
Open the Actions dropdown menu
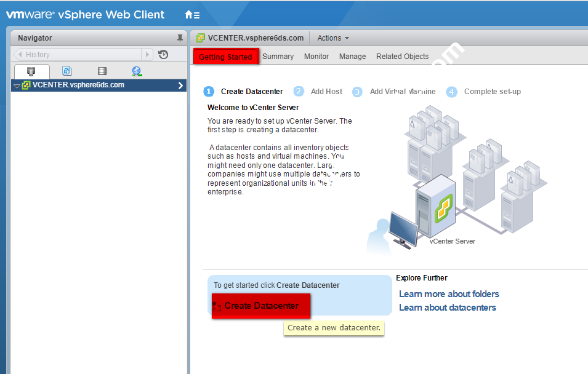[333, 38]
